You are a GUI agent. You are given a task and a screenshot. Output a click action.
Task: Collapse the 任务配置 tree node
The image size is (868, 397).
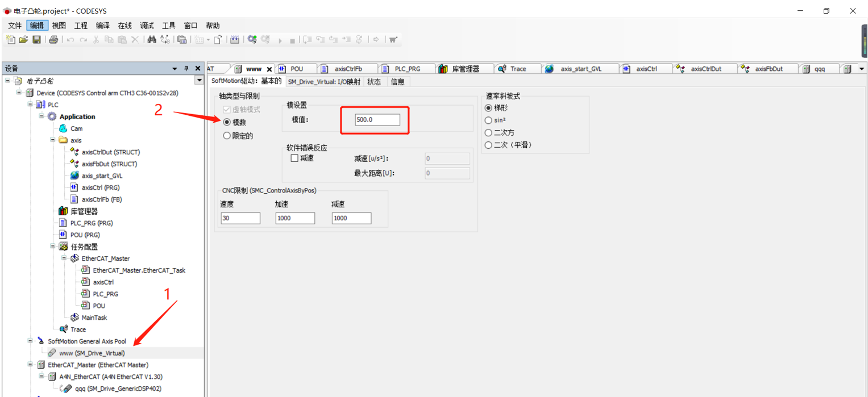click(53, 246)
